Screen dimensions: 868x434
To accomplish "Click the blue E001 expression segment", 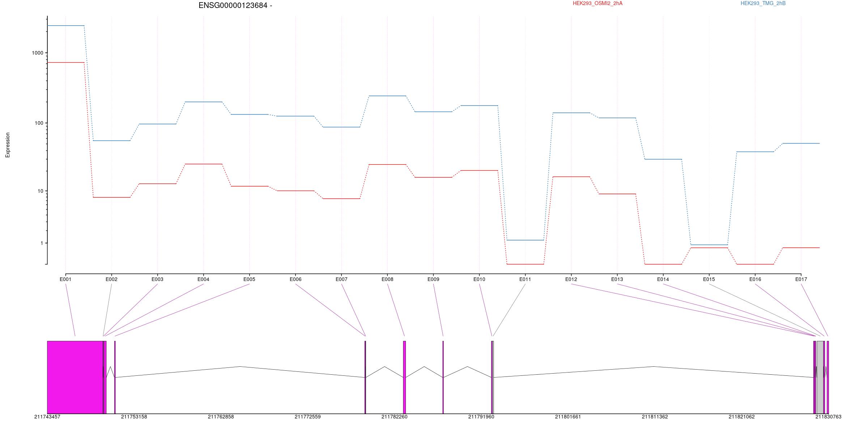I will coord(65,26).
